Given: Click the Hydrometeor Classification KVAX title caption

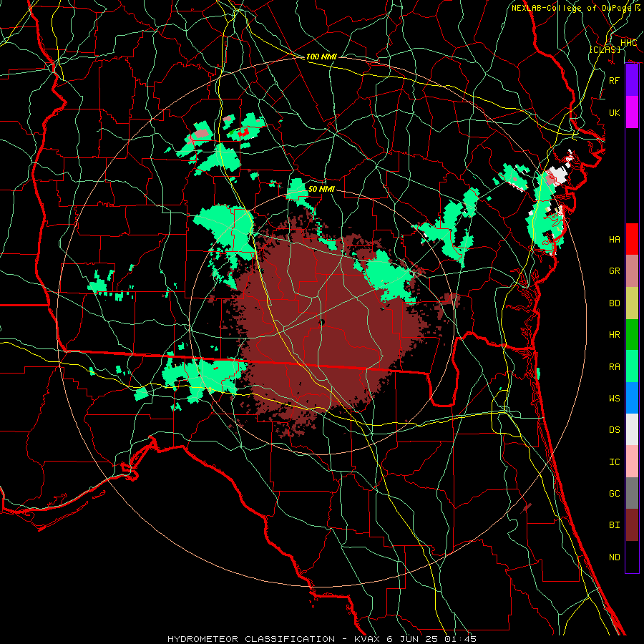Looking at the screenshot, I should (322, 639).
